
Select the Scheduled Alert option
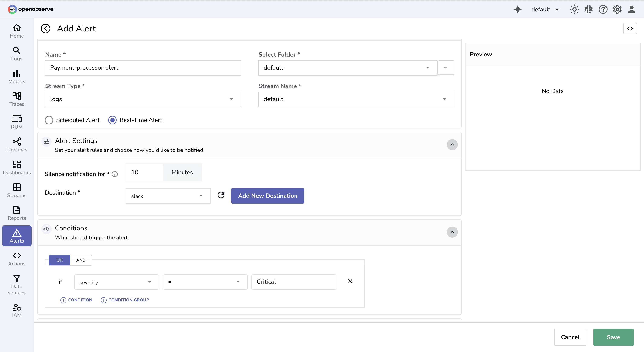(49, 120)
